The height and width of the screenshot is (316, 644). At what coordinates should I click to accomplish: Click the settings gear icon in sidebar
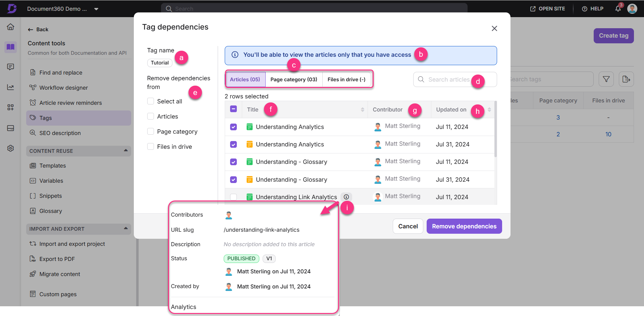tap(11, 148)
